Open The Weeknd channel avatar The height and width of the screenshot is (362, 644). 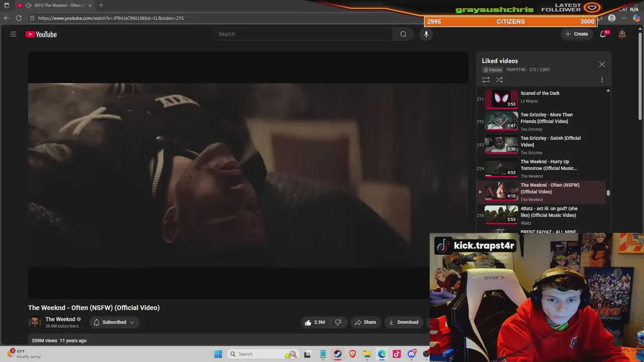click(35, 322)
